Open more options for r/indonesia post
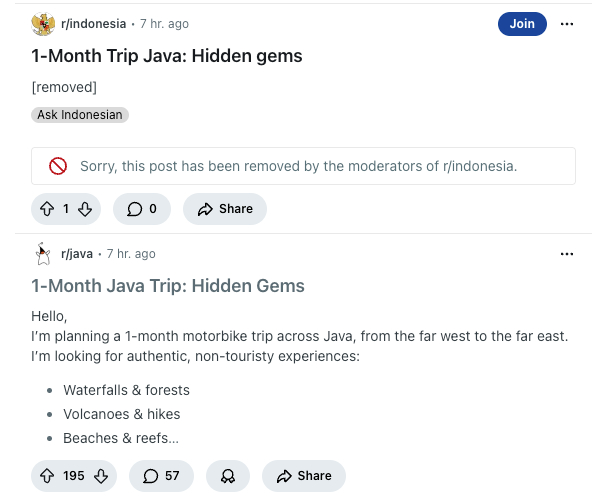The width and height of the screenshot is (605, 498). point(567,24)
